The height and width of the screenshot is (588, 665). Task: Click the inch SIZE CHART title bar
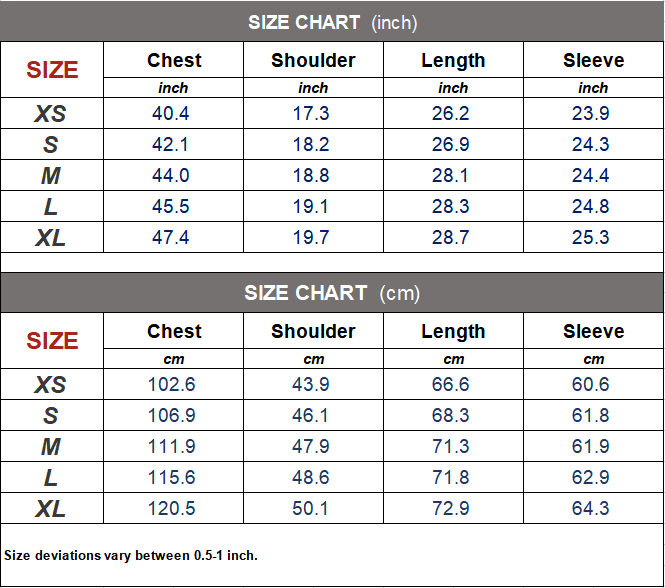coord(332,22)
